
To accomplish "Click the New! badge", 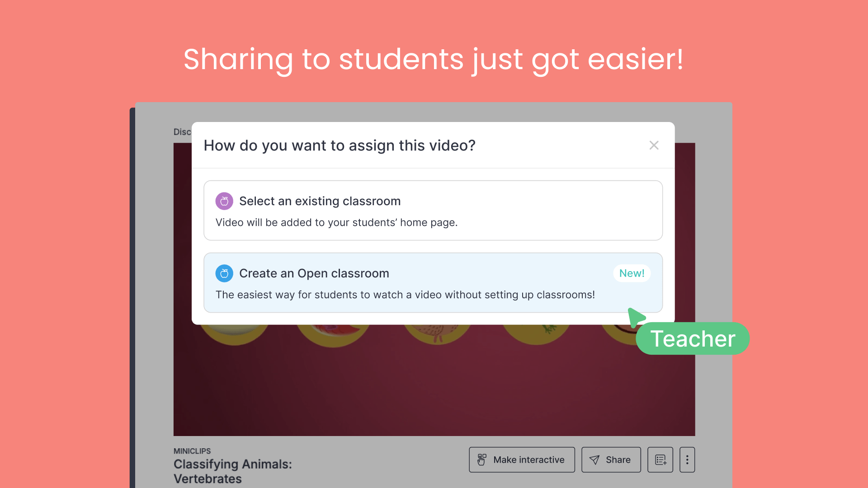I will coord(632,273).
